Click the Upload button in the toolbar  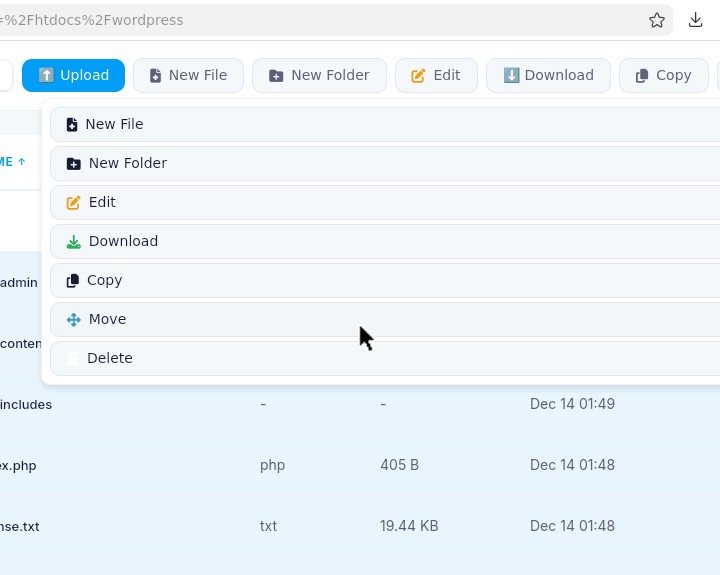73,75
